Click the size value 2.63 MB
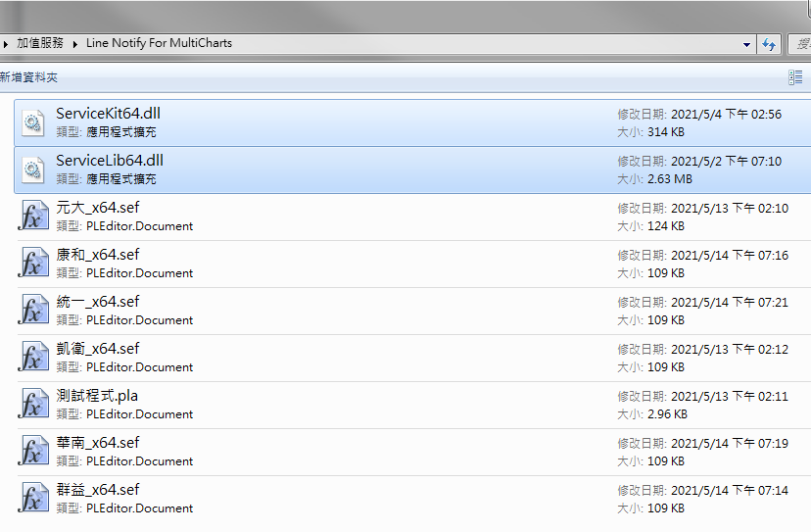811x532 pixels. click(x=670, y=179)
